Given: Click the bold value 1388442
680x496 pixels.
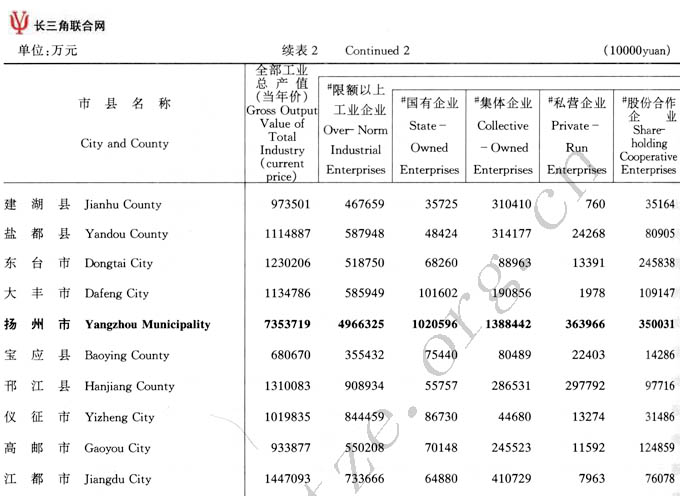Looking at the screenshot, I should coord(508,324).
